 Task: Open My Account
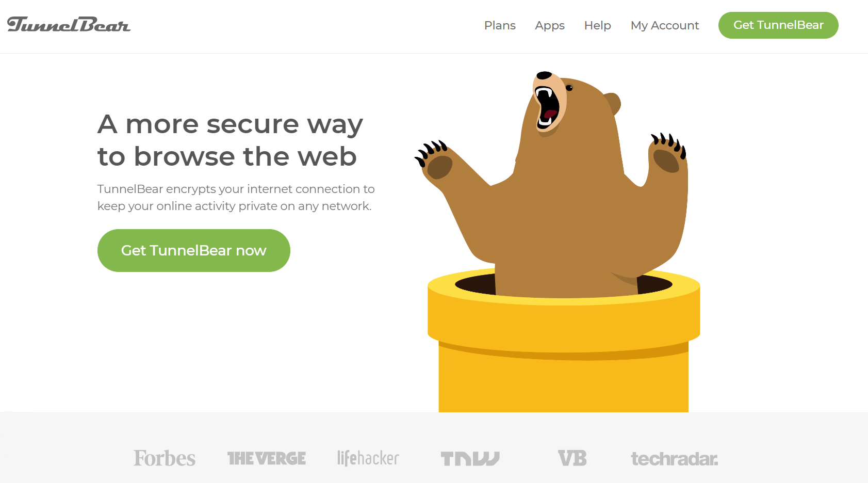tap(665, 26)
